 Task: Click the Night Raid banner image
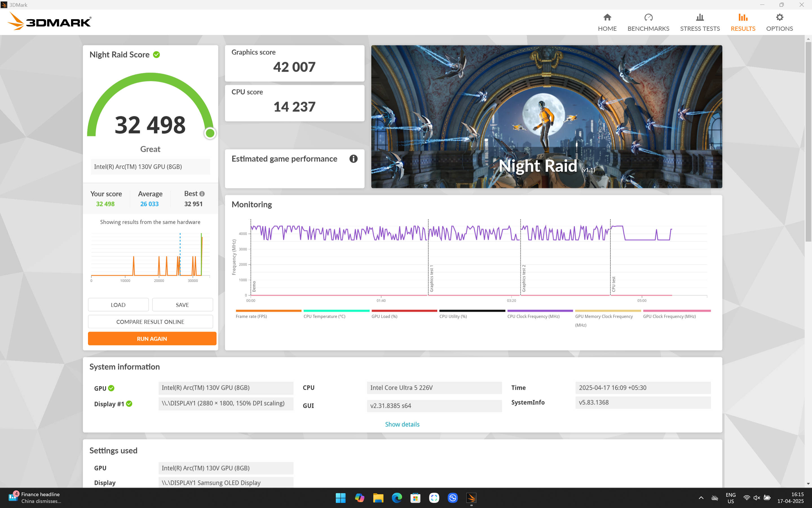pyautogui.click(x=547, y=117)
